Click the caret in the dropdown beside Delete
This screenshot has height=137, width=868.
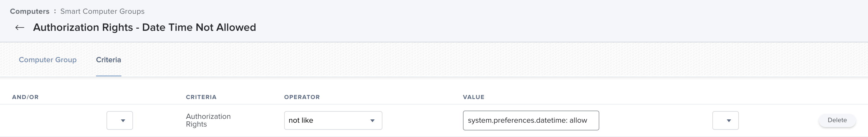click(729, 120)
